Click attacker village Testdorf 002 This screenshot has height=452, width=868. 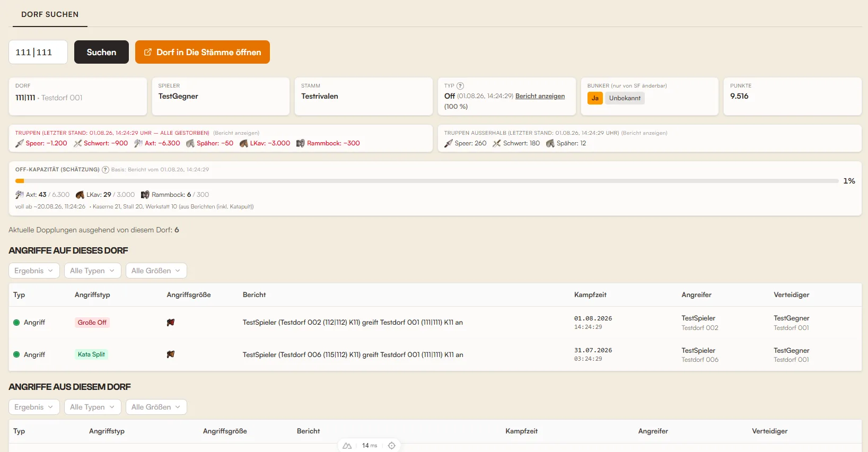coord(700,328)
